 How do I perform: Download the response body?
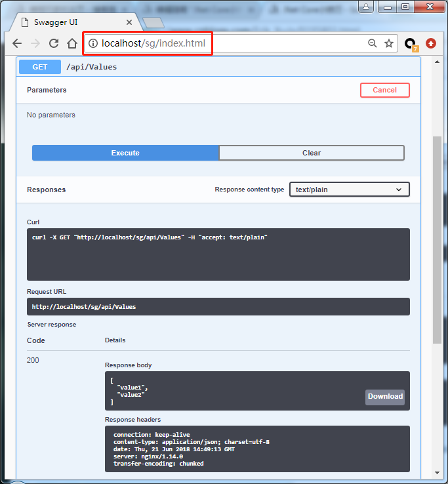[385, 397]
